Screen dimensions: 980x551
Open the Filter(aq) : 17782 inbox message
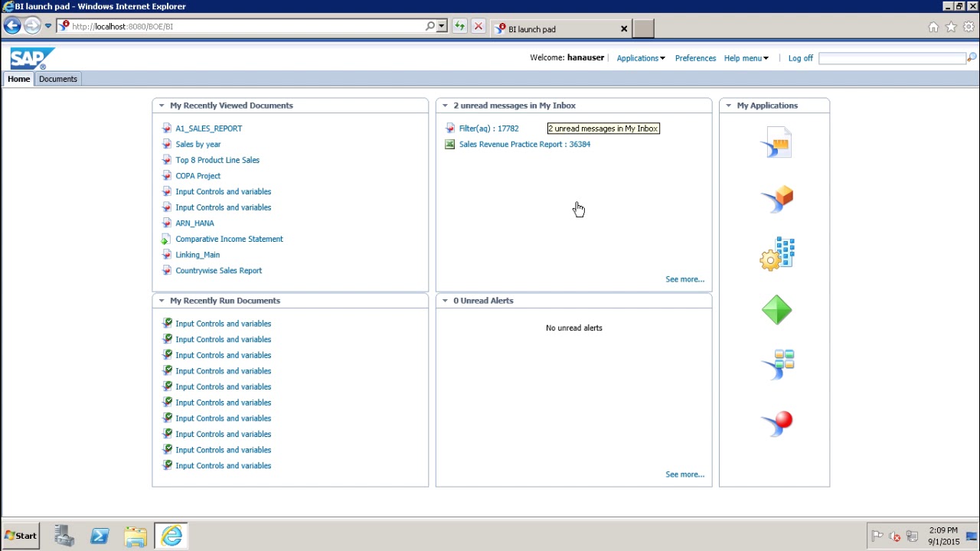click(x=488, y=129)
